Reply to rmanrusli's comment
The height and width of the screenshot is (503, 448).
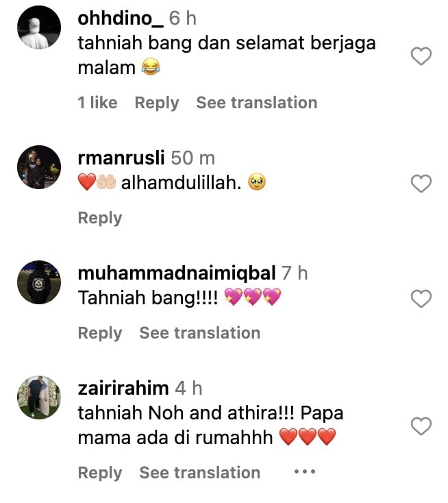[x=100, y=218]
